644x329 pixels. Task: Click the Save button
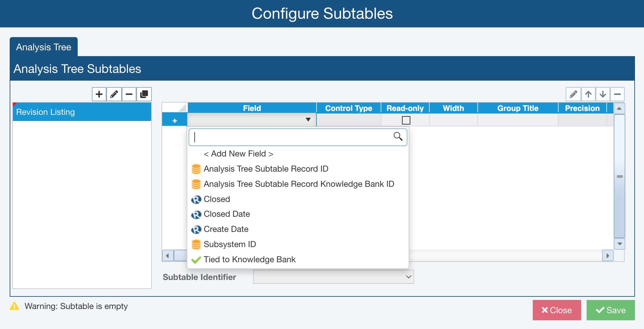[610, 310]
